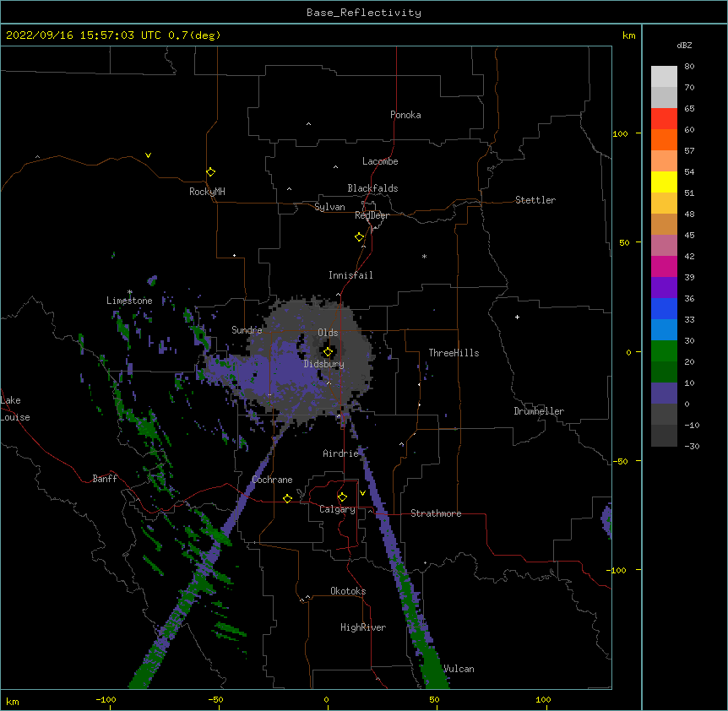Click the ThreeHills label

[x=454, y=353]
